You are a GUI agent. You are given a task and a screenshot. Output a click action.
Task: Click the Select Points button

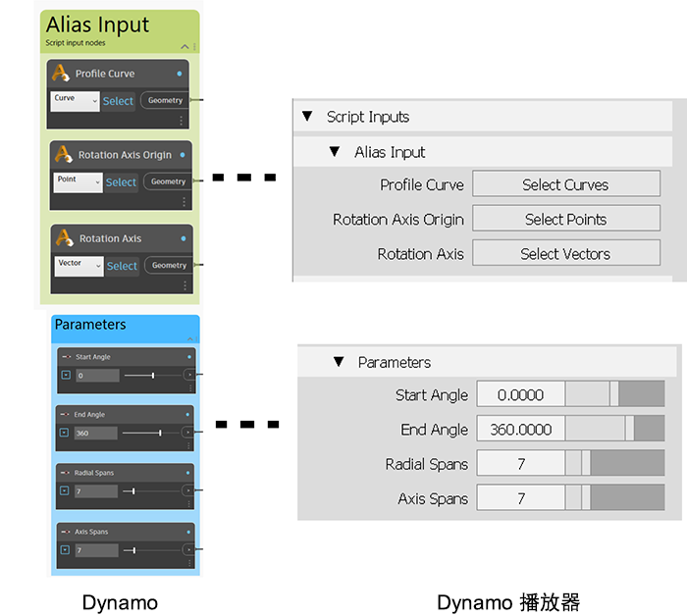click(x=566, y=219)
